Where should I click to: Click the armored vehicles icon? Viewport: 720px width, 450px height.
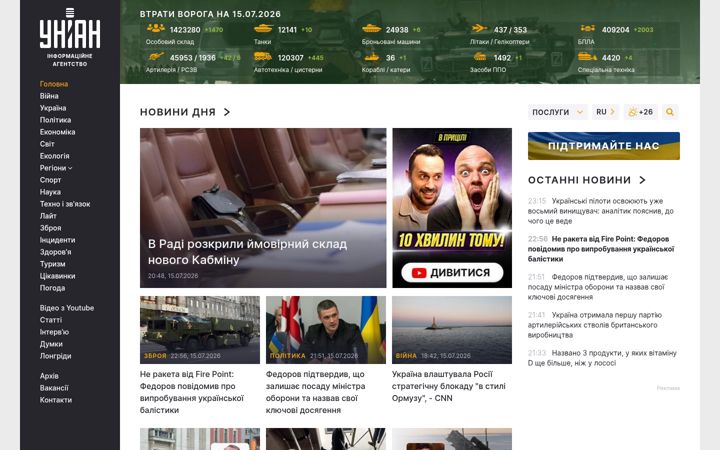coord(371,28)
